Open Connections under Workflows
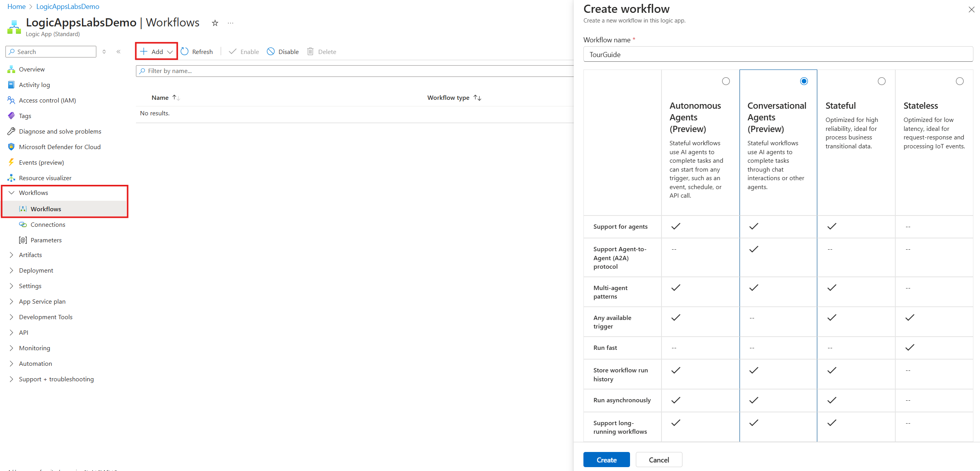 pos(48,224)
